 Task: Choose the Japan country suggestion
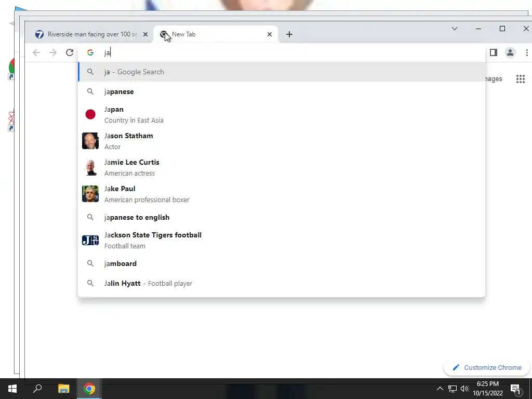(282, 115)
